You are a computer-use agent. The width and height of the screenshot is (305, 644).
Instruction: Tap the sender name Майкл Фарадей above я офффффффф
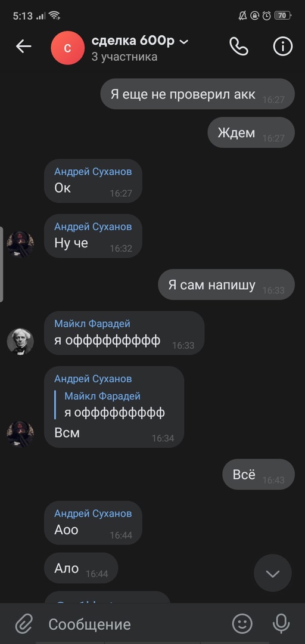[92, 324]
